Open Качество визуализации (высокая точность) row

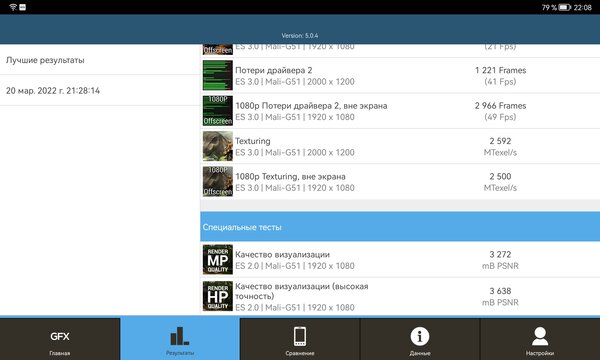pyautogui.click(x=400, y=296)
